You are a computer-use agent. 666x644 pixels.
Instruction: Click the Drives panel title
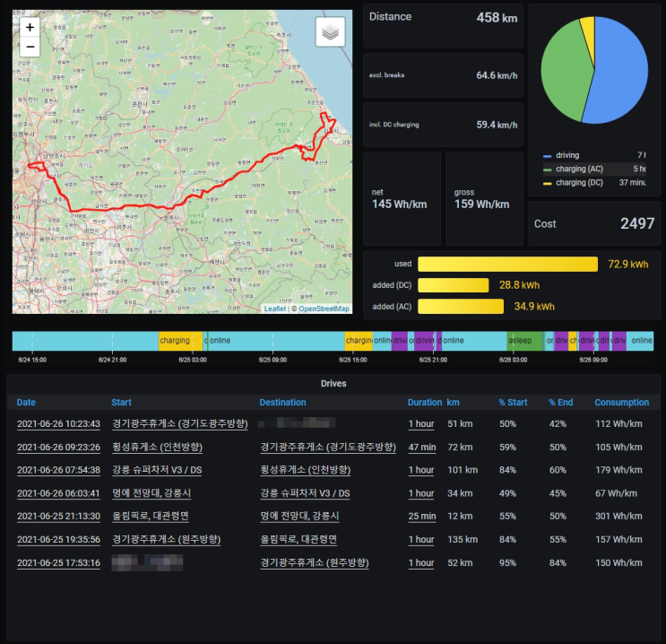[333, 383]
